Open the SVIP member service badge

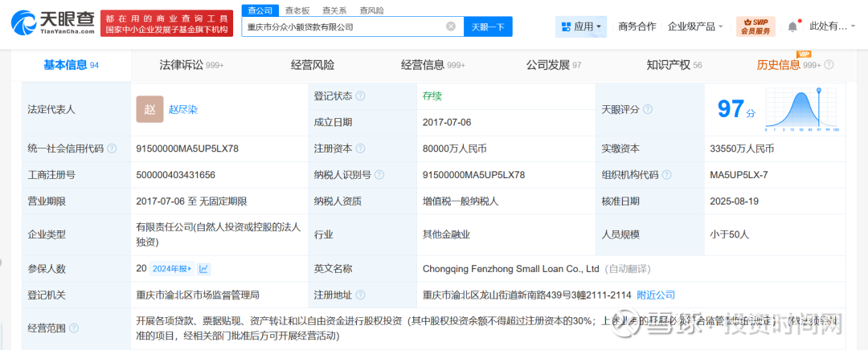click(x=755, y=26)
